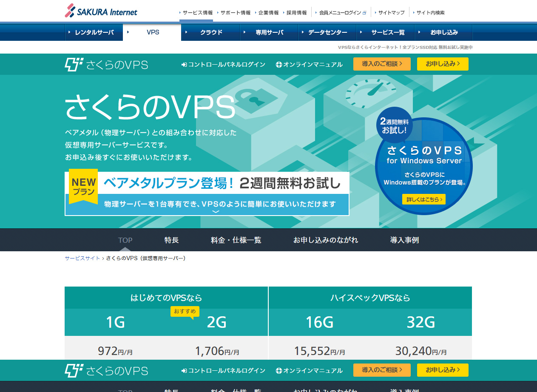Select クラウド in the blue navigation bar
537x392 pixels.
click(x=210, y=32)
